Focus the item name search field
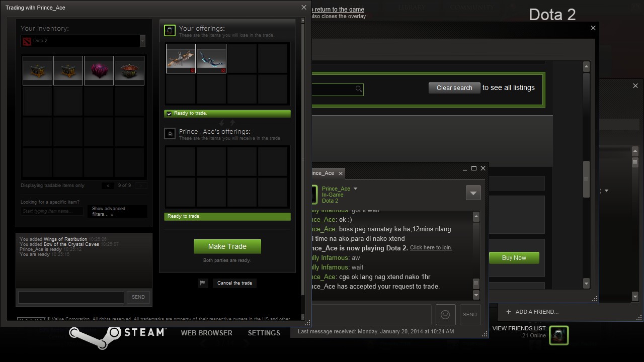This screenshot has width=644, height=362. click(x=52, y=211)
